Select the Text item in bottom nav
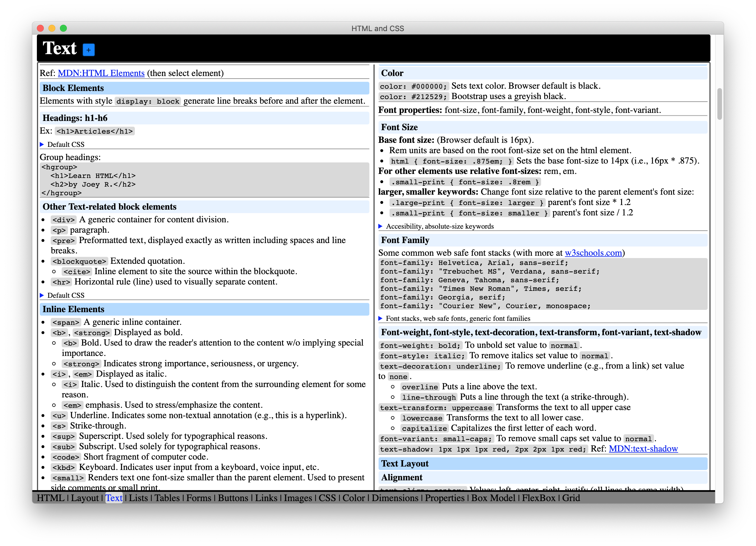The height and width of the screenshot is (546, 756). (114, 498)
